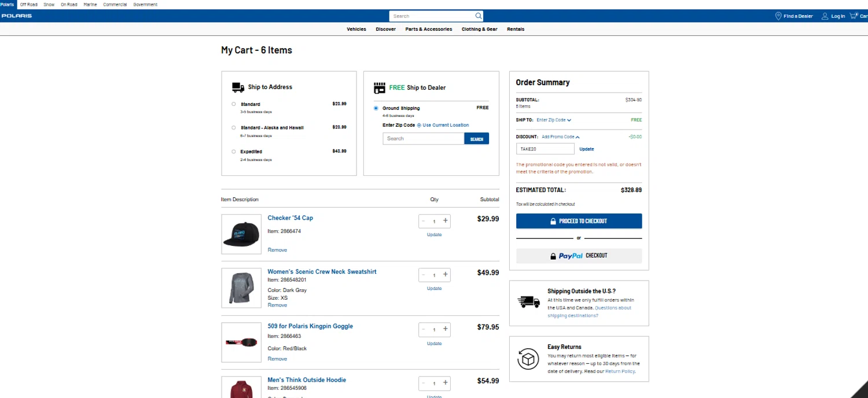This screenshot has width=868, height=398.
Task: Open the Vehicles menu
Action: point(356,29)
